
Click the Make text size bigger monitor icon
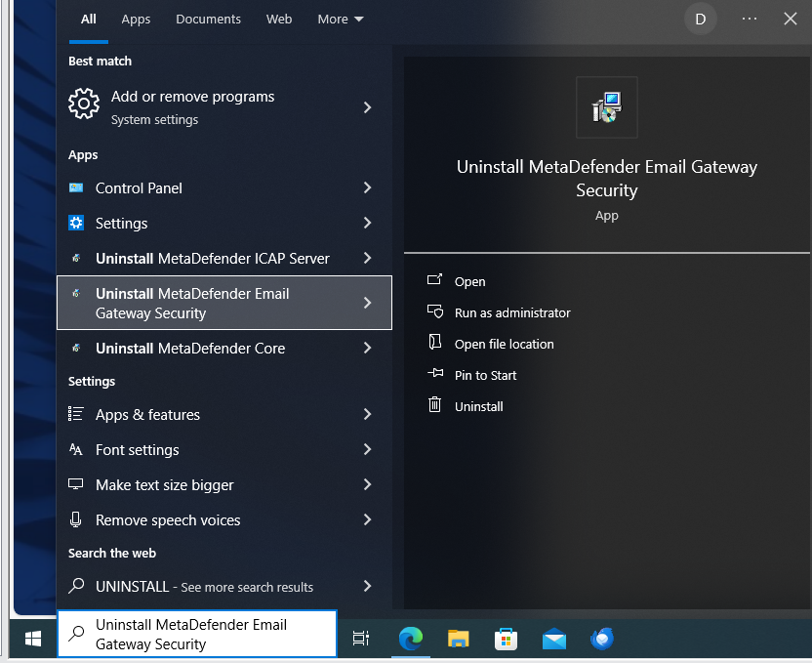[75, 484]
